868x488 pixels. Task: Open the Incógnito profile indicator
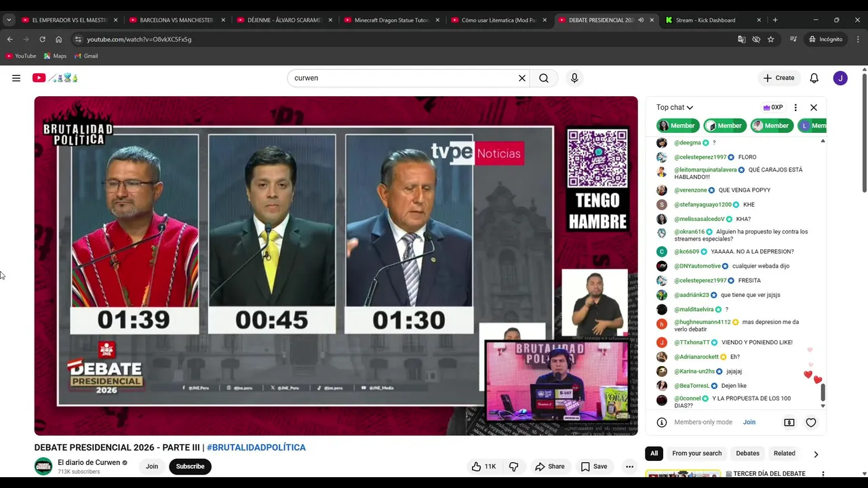825,39
